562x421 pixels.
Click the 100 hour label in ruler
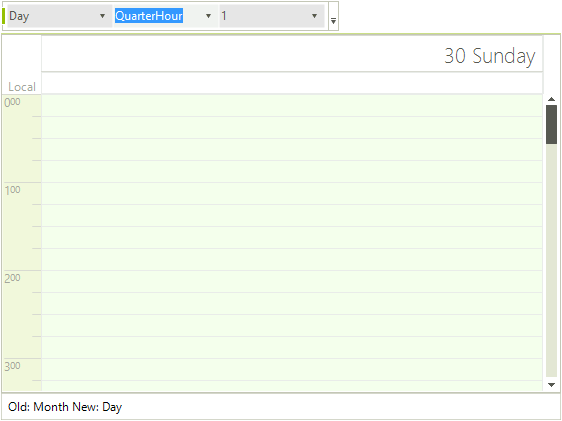pos(12,190)
